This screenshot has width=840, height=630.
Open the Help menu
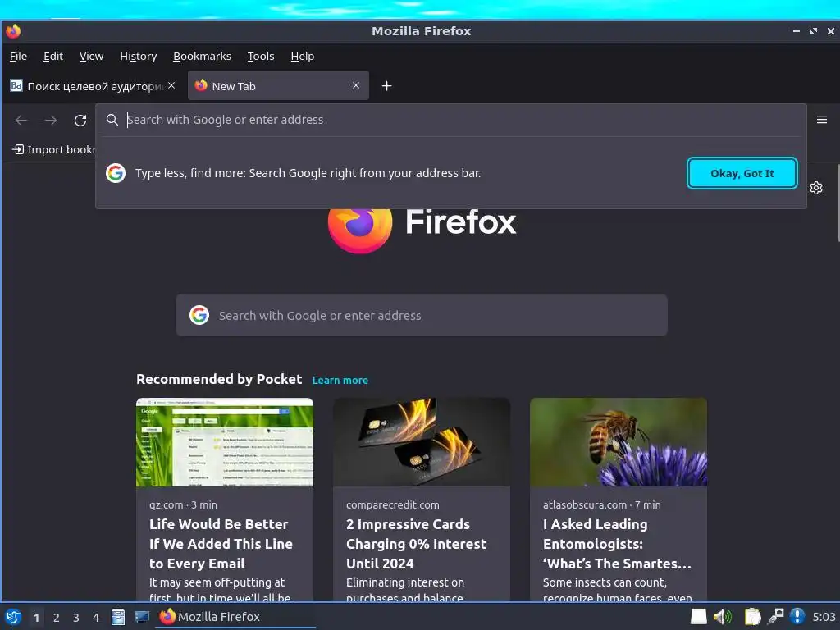coord(302,57)
